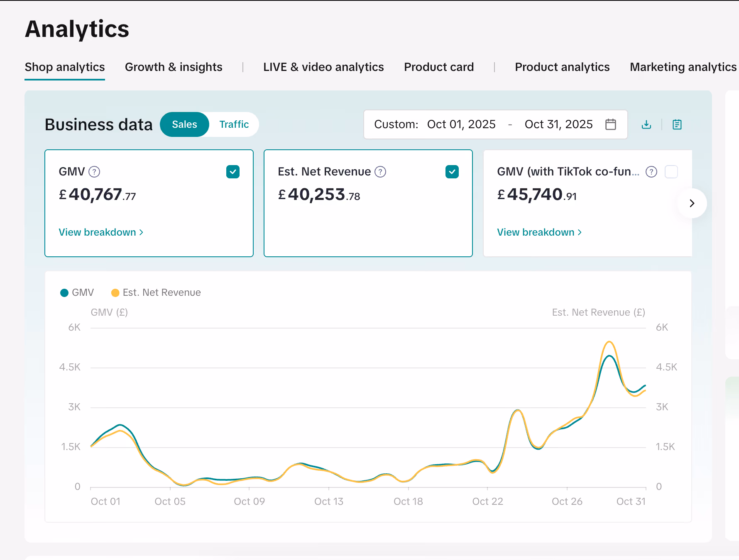Viewport: 739px width, 560px height.
Task: Toggle Est. Net Revenue legend swatch
Action: (x=115, y=293)
